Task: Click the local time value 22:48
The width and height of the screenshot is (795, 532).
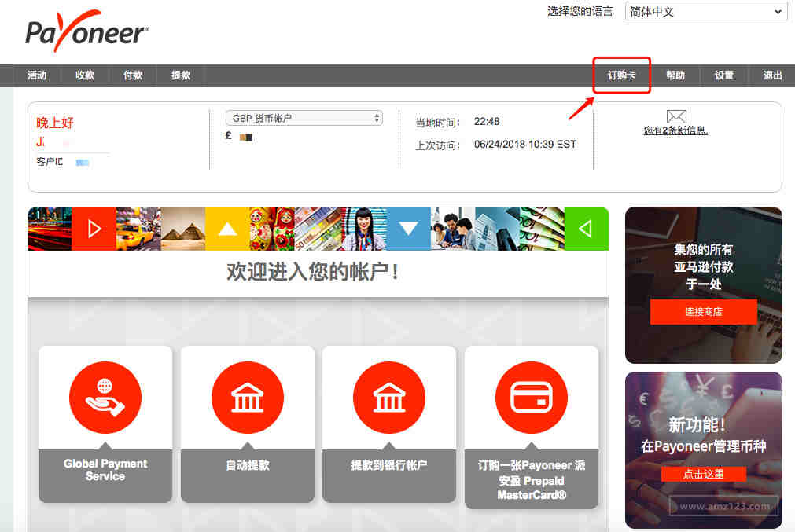Action: pyautogui.click(x=487, y=122)
